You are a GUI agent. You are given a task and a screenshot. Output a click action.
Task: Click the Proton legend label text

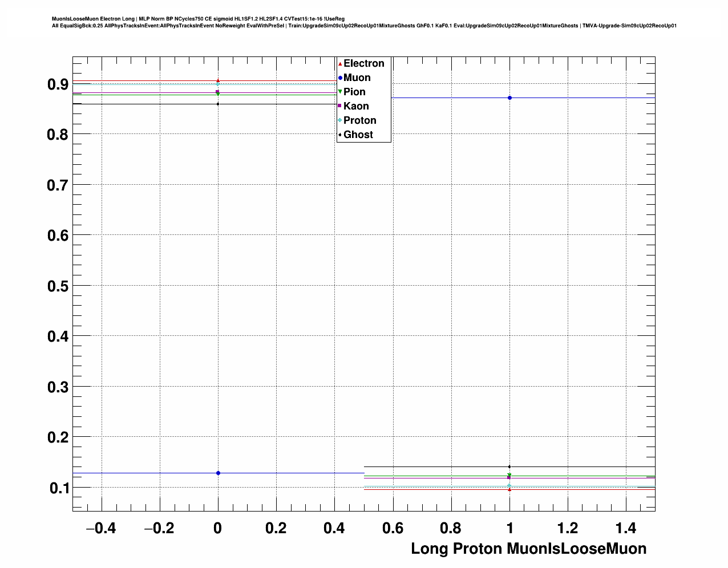pos(359,120)
